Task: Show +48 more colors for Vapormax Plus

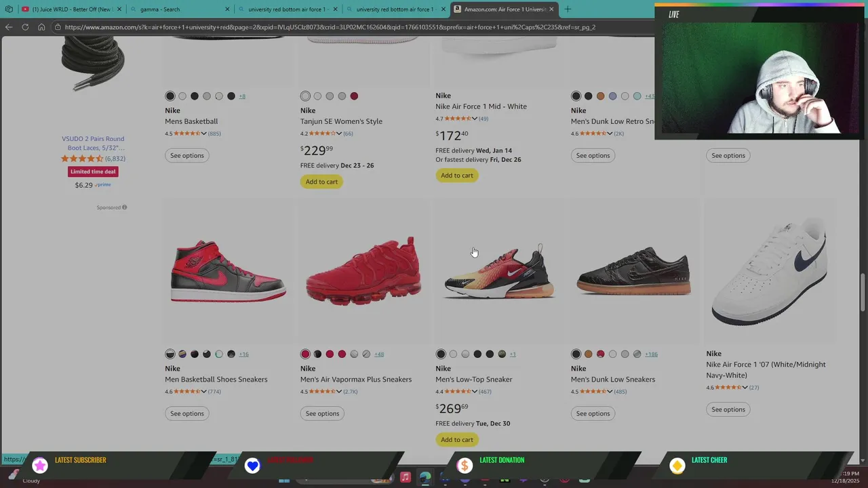Action: point(379,354)
